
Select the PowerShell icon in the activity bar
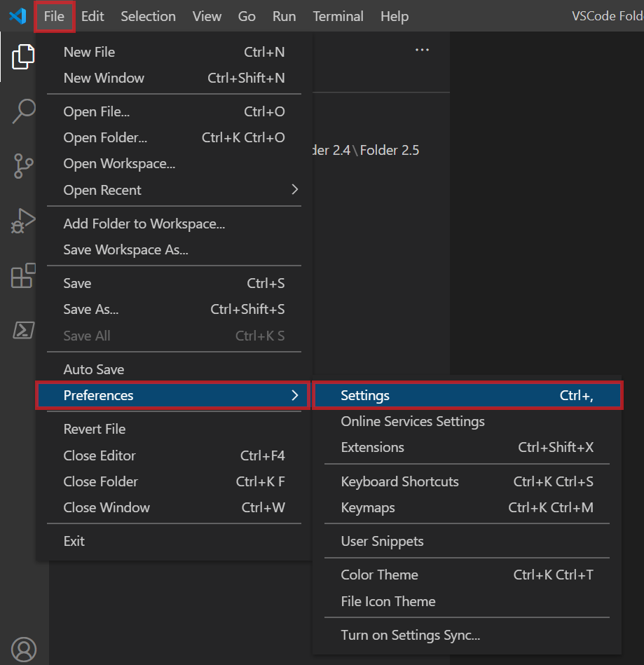point(23,329)
